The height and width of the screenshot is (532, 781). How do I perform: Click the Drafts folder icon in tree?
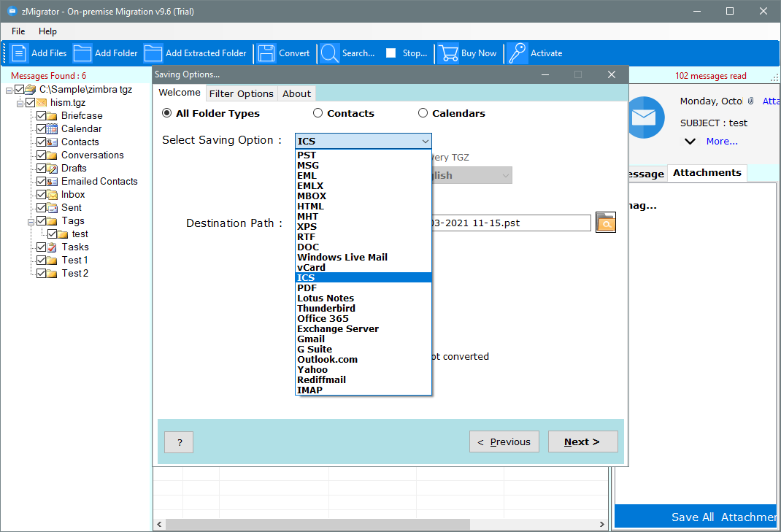click(52, 169)
